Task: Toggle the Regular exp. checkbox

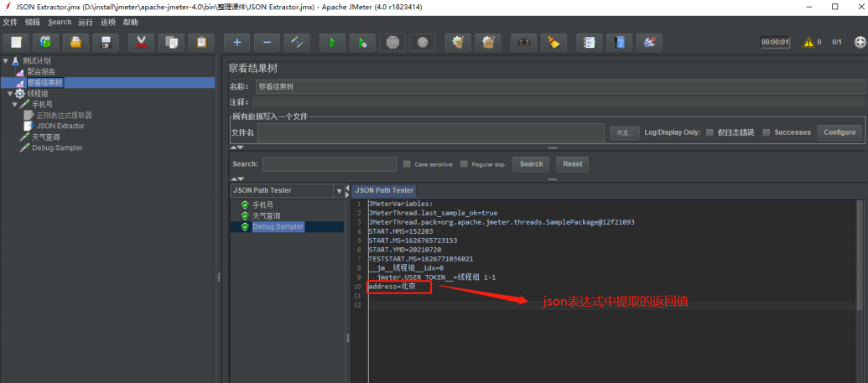Action: point(464,164)
